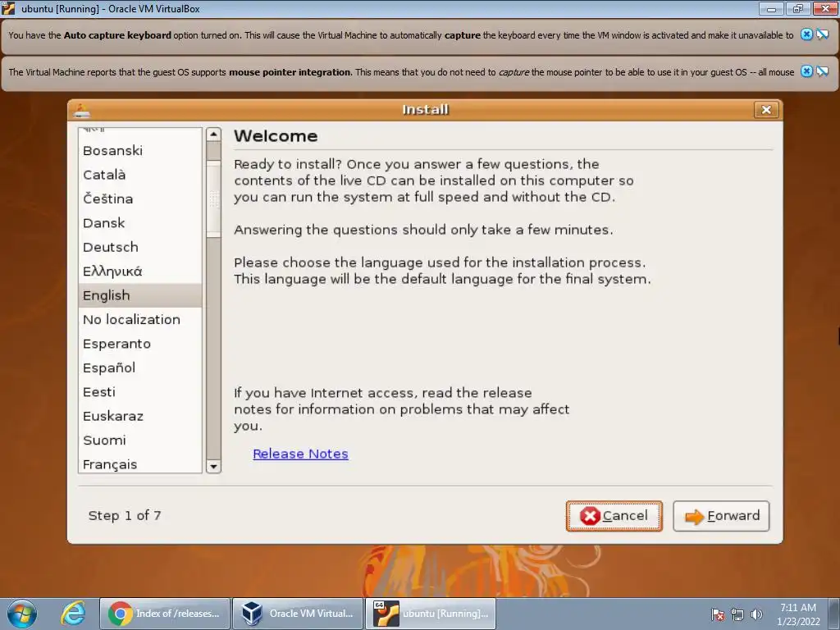Viewport: 840px width, 630px height.
Task: Click Cancel in the installer
Action: tap(614, 516)
